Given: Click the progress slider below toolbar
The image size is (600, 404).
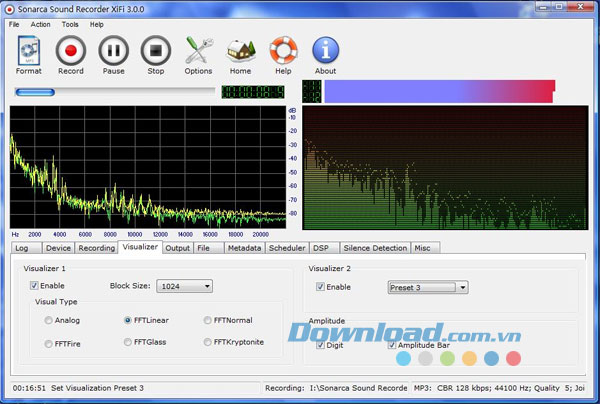Looking at the screenshot, I should [114, 92].
